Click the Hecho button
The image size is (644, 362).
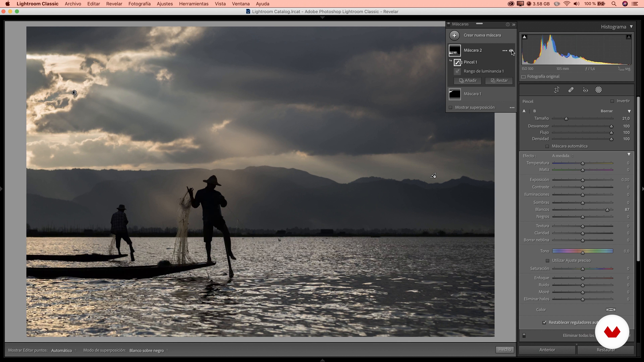point(505,350)
